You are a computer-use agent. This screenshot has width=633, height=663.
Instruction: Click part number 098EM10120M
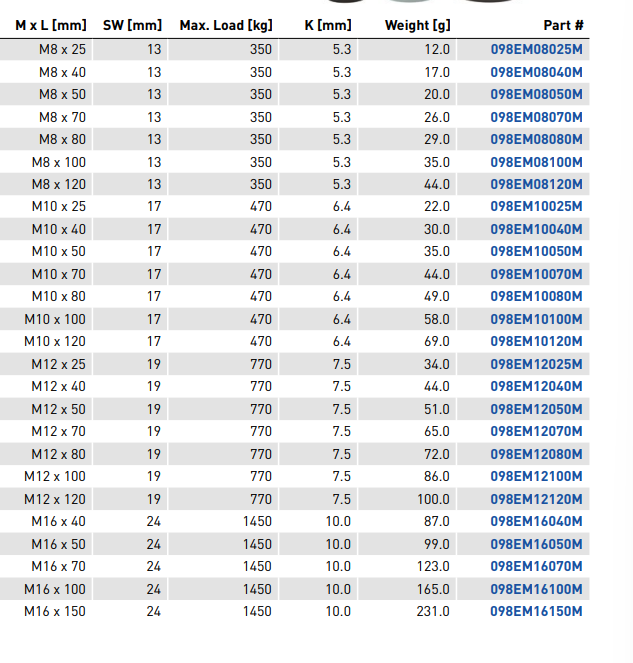tap(536, 341)
